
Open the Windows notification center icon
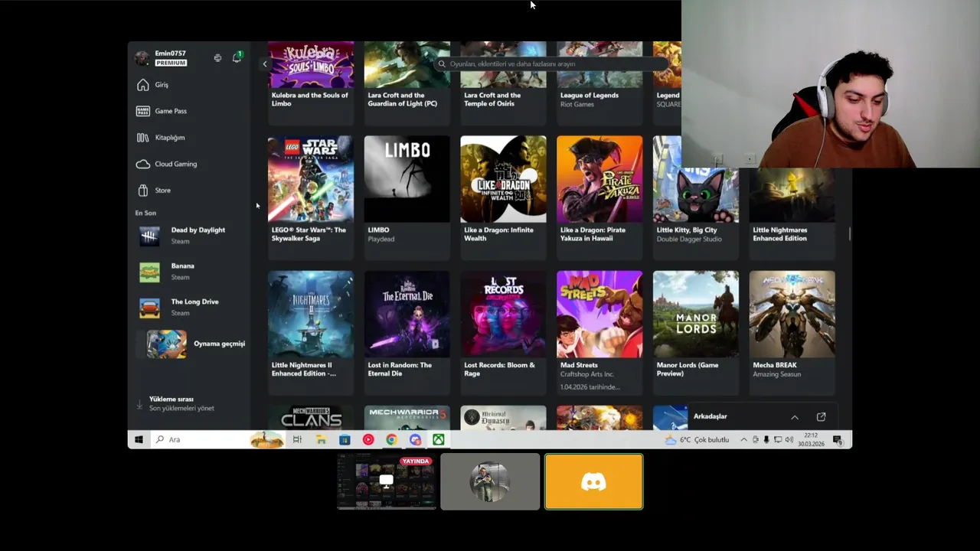[x=837, y=439]
